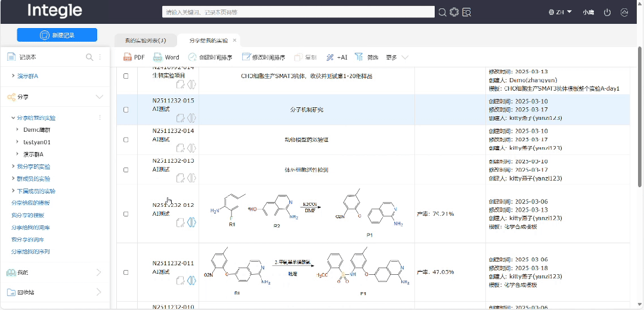Expand the Demo group tree node
Viewport: 644px width, 310px height.
17,129
